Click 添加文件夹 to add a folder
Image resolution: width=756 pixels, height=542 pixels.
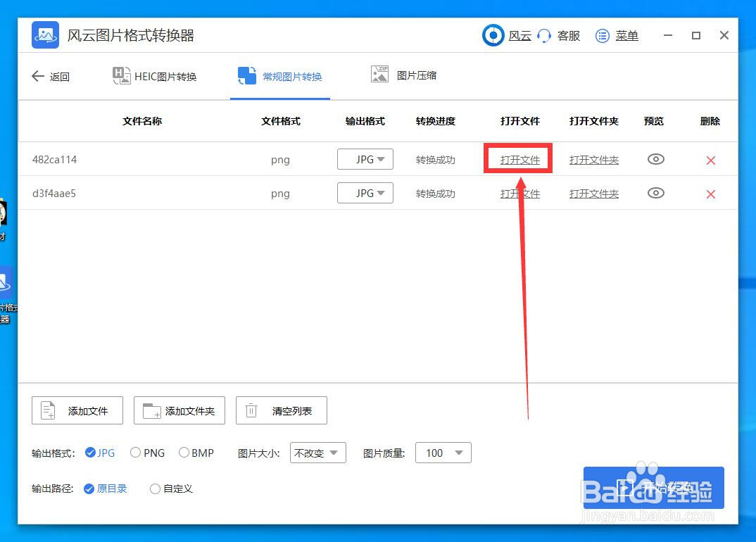[x=179, y=410]
